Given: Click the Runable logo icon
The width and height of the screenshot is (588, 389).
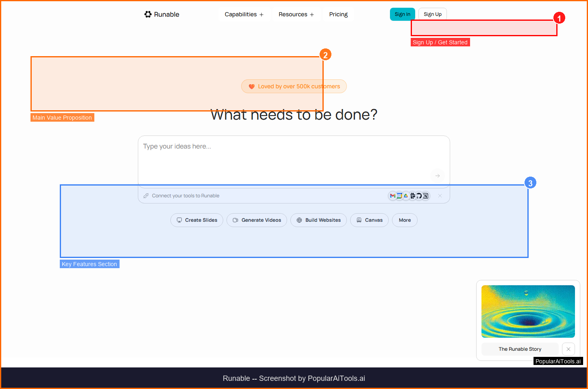Looking at the screenshot, I should pos(148,14).
